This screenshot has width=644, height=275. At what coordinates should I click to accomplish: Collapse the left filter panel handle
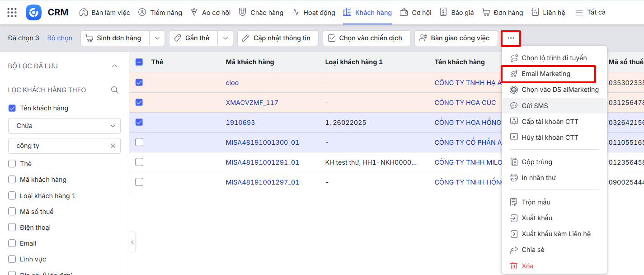pos(132,242)
